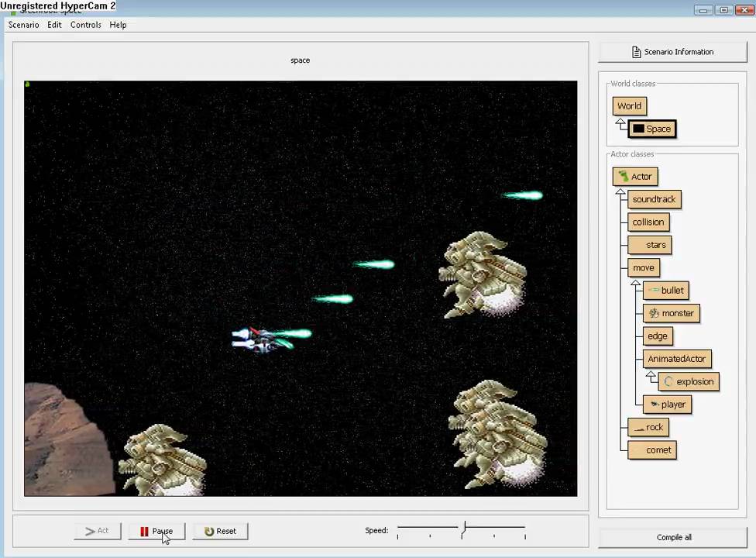This screenshot has height=558, width=756.
Task: Select the player class
Action: pos(667,404)
